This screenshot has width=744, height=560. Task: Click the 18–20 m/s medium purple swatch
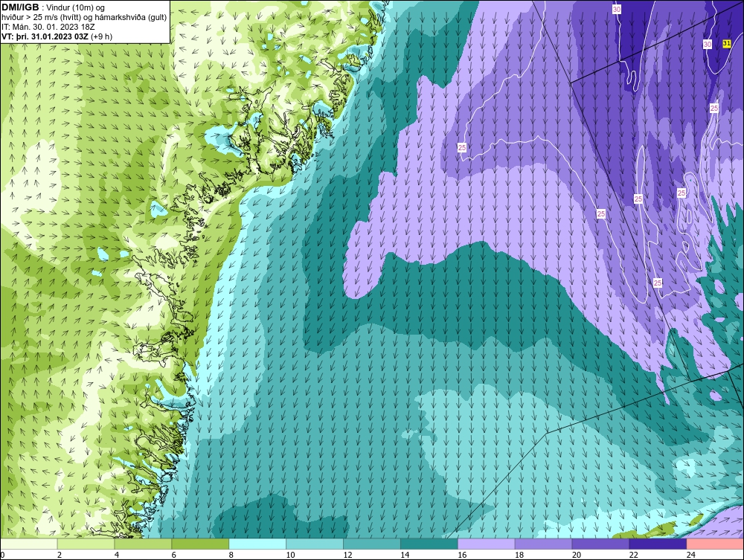click(543, 544)
